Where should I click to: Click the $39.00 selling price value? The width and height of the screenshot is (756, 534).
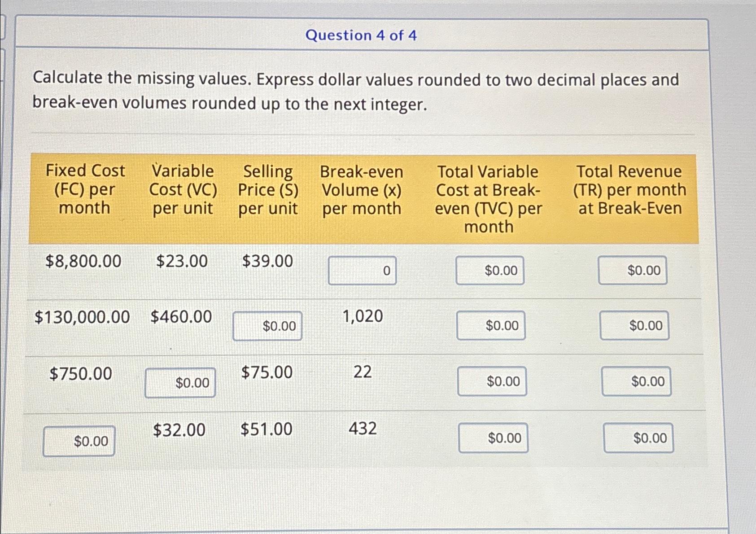click(x=267, y=261)
